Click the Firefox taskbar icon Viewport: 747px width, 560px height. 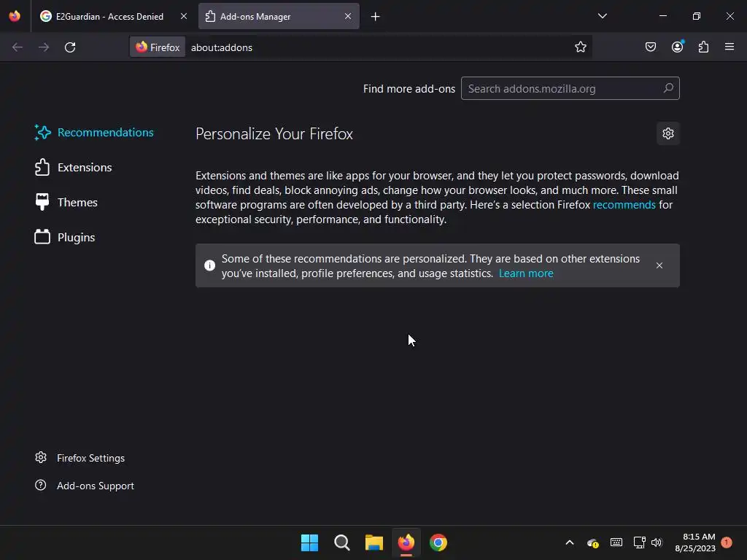(406, 542)
